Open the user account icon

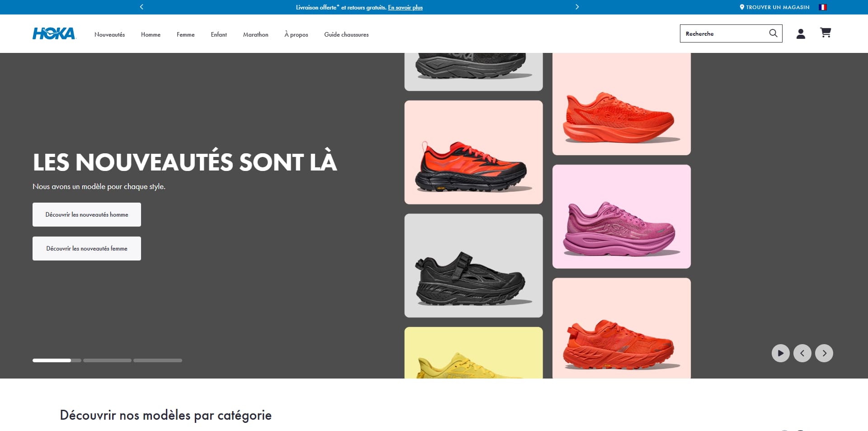[801, 33]
